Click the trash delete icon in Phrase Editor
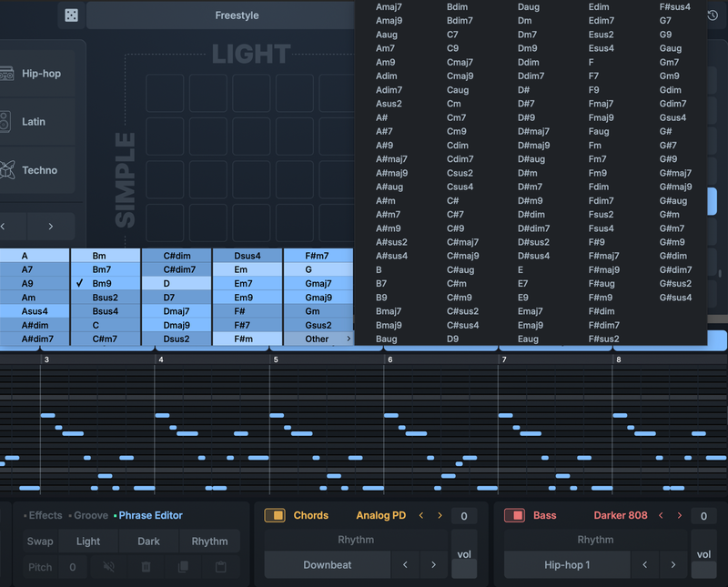 146,567
